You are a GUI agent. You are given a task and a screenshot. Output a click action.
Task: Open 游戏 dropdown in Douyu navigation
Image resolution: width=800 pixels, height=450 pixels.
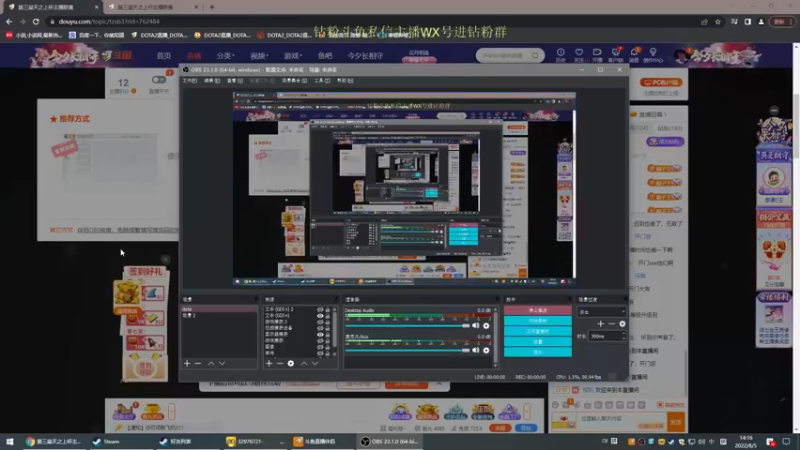293,56
